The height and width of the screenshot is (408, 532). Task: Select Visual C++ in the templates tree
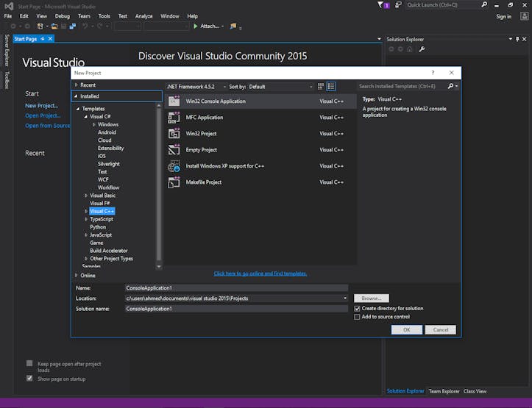(x=102, y=211)
